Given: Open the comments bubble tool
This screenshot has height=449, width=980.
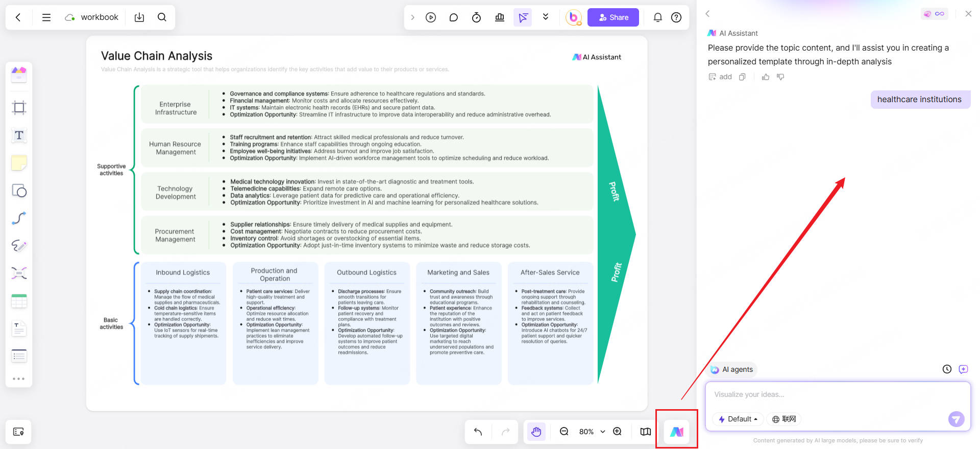Looking at the screenshot, I should click(453, 17).
